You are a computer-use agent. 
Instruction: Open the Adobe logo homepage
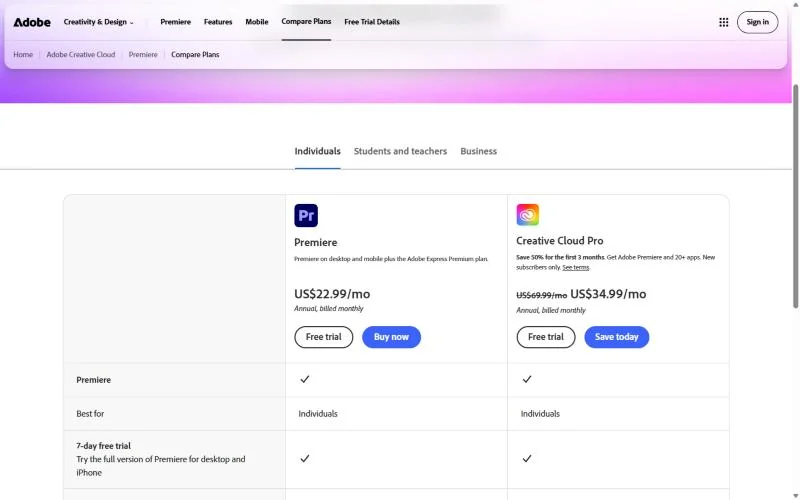pyautogui.click(x=32, y=22)
